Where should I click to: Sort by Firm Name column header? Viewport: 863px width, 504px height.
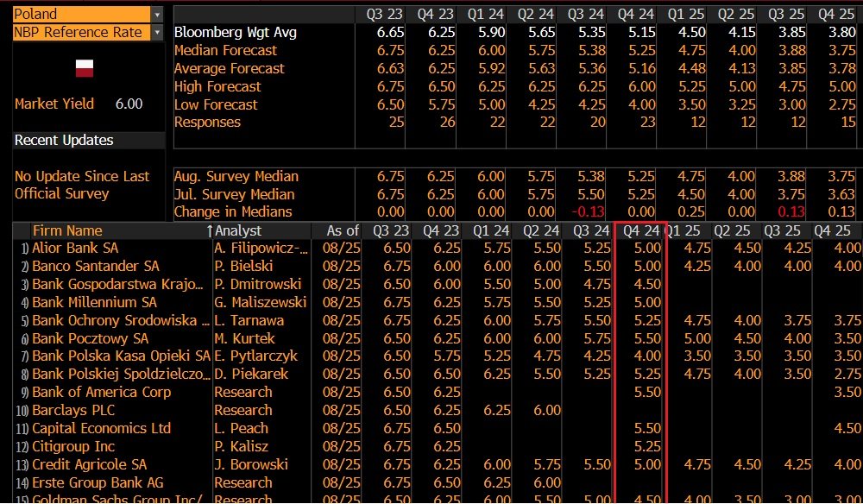coord(67,230)
